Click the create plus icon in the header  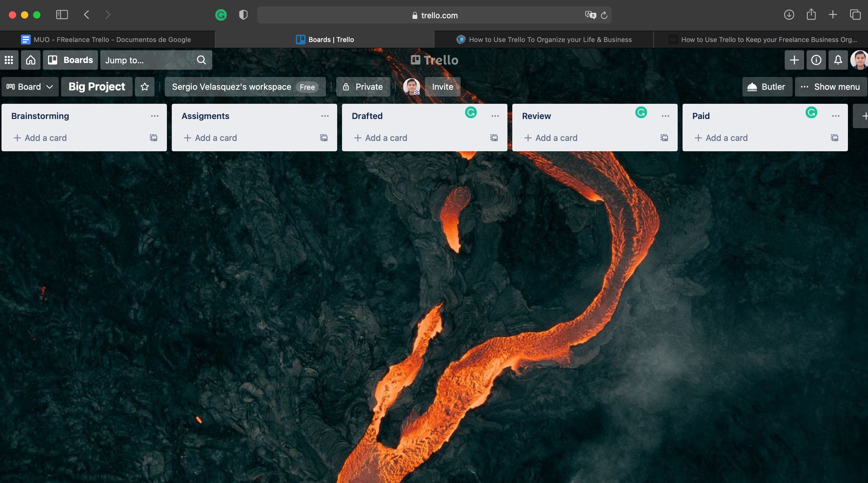[794, 60]
